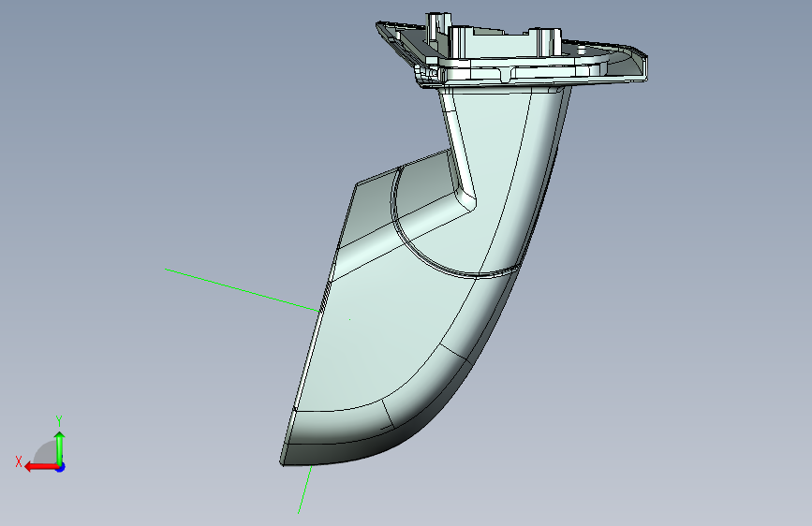The width and height of the screenshot is (812, 526).
Task: Select the gray XY plane quadrant on triad
Action: click(46, 454)
